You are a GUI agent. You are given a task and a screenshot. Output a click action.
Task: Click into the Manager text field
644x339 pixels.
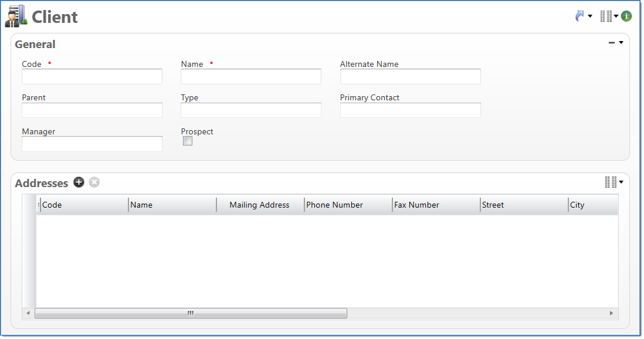point(92,144)
